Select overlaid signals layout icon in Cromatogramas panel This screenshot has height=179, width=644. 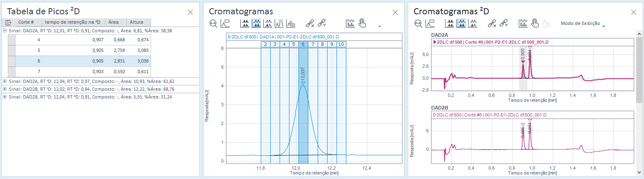point(268,24)
